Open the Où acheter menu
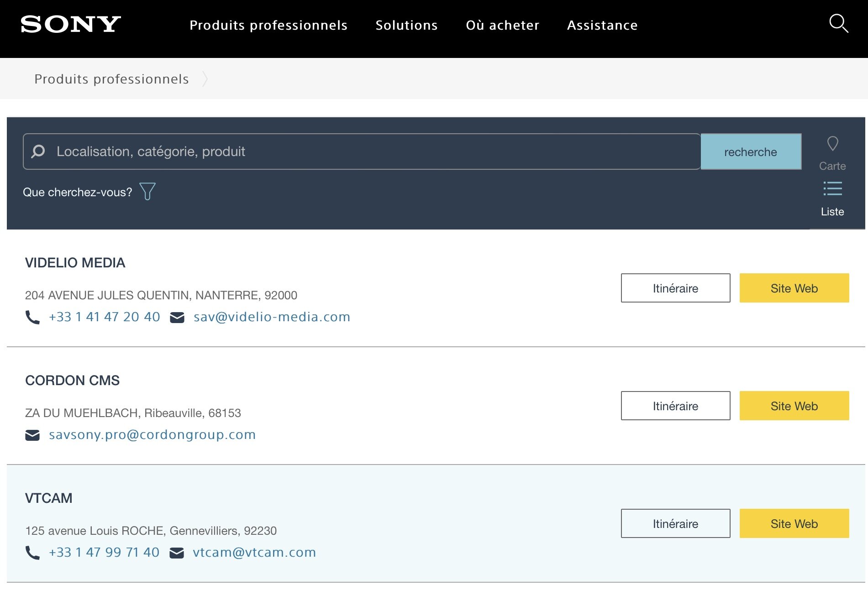Image resolution: width=868 pixels, height=590 pixels. [x=502, y=25]
